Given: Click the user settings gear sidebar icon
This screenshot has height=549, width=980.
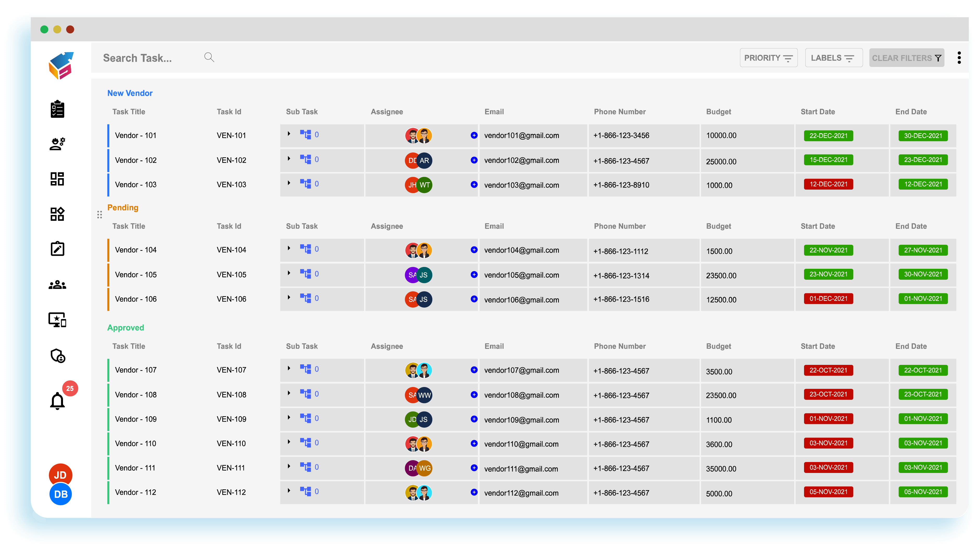Looking at the screenshot, I should [x=58, y=144].
